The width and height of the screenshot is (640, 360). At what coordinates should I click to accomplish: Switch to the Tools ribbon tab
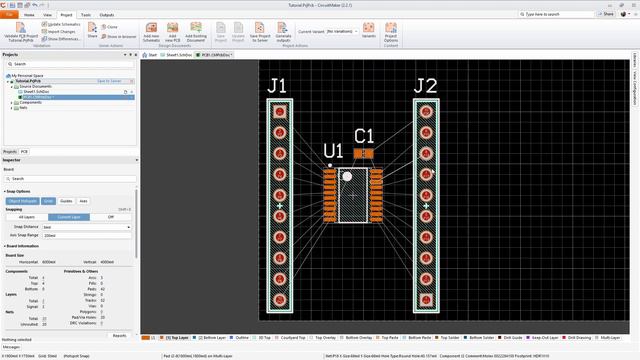click(x=86, y=15)
